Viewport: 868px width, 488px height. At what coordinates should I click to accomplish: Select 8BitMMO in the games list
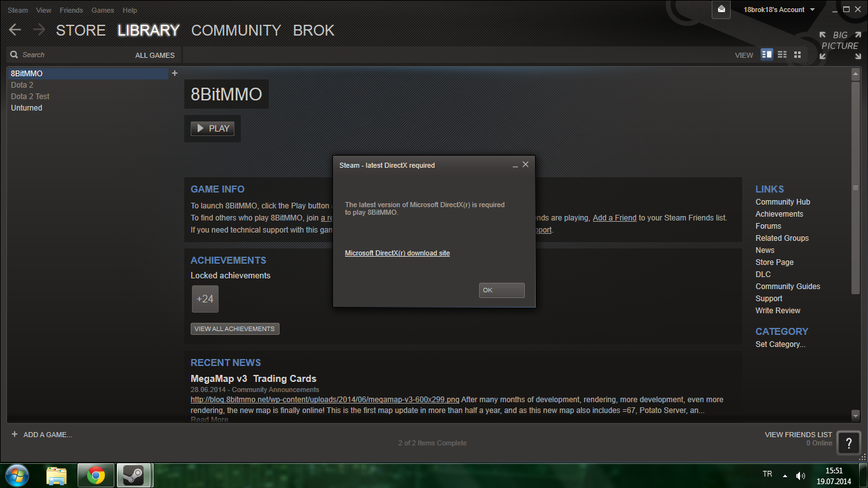point(89,74)
